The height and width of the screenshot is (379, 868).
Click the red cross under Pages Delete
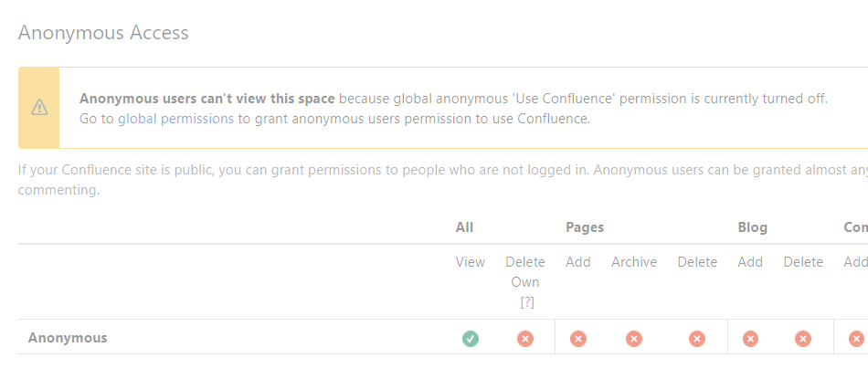point(697,338)
